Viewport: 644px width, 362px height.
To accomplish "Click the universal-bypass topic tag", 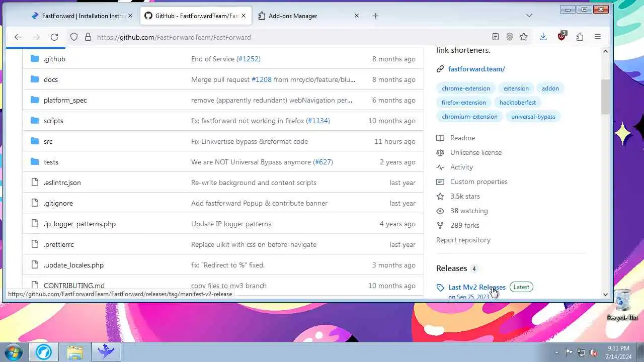I will pos(533,117).
